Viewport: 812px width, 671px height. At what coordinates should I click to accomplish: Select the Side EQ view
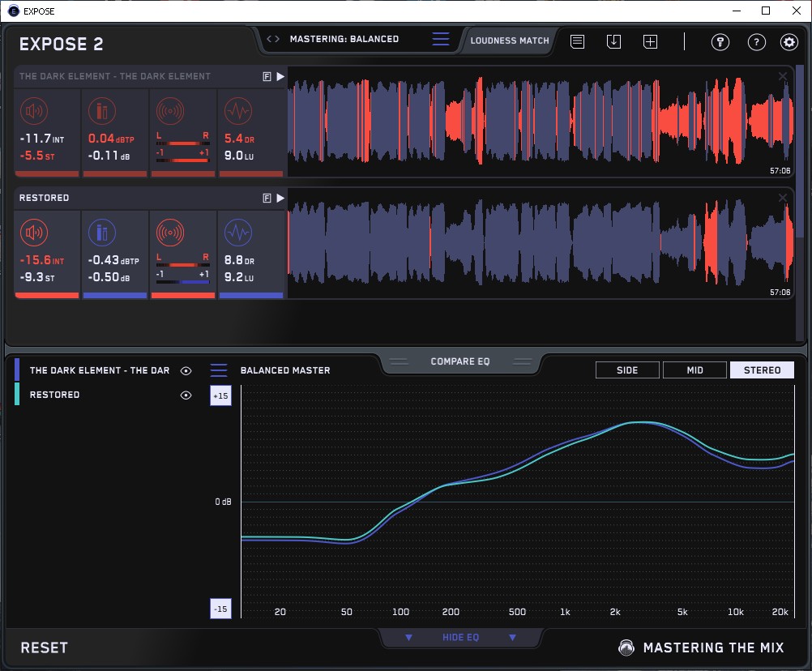point(627,370)
